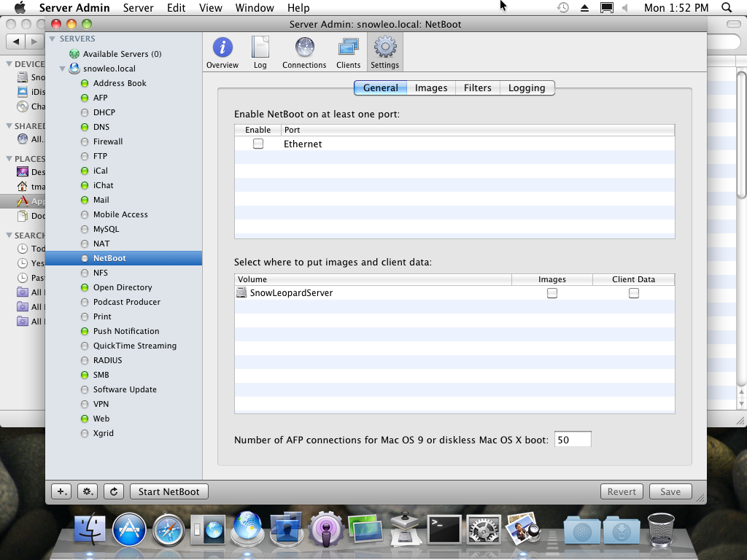The width and height of the screenshot is (747, 560).
Task: Launch Safari from the Dock
Action: tap(169, 530)
